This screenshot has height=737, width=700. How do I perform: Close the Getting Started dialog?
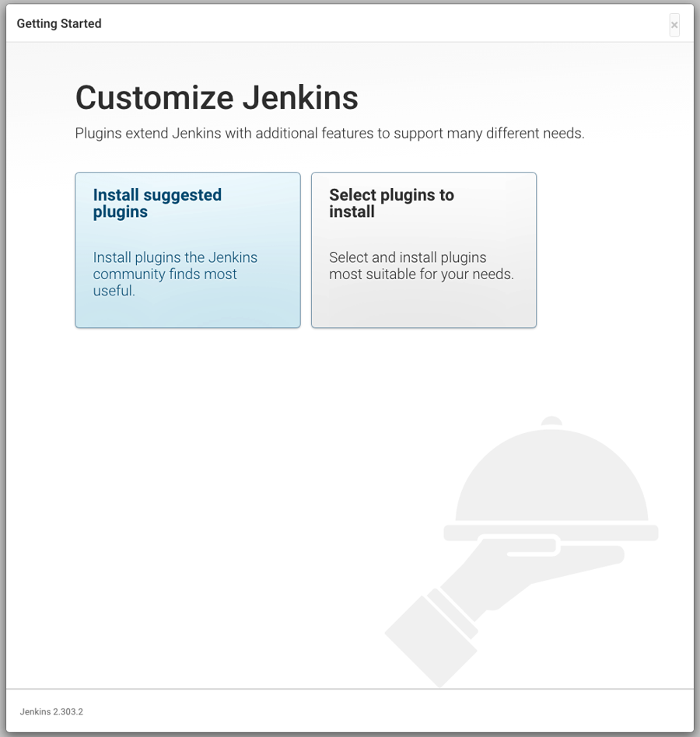[x=674, y=25]
